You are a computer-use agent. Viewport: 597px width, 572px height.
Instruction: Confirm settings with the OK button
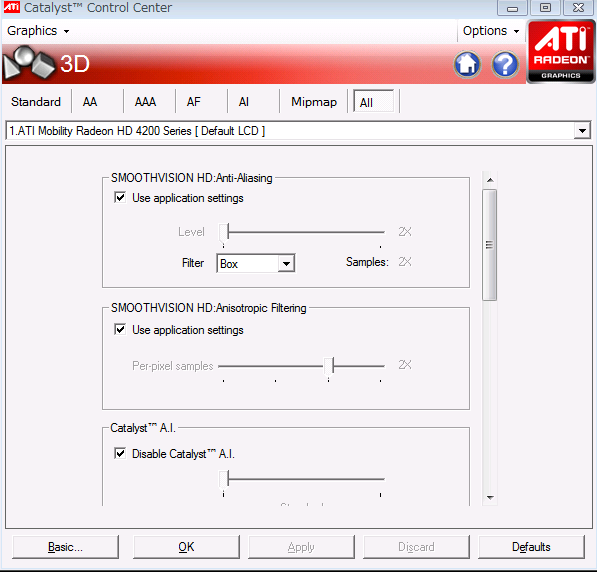tap(187, 547)
